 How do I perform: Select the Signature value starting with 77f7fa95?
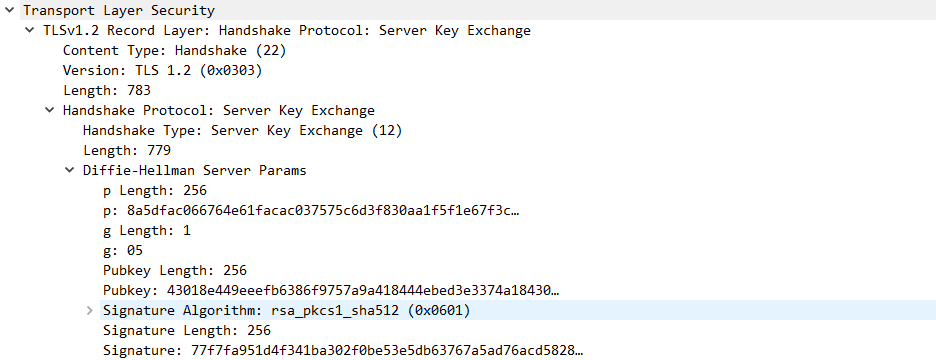343,350
